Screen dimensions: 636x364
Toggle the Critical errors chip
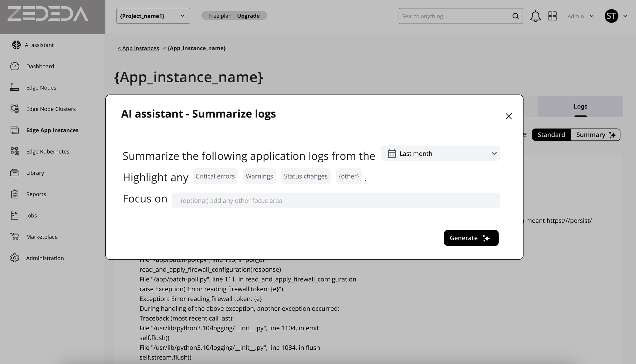pos(215,176)
